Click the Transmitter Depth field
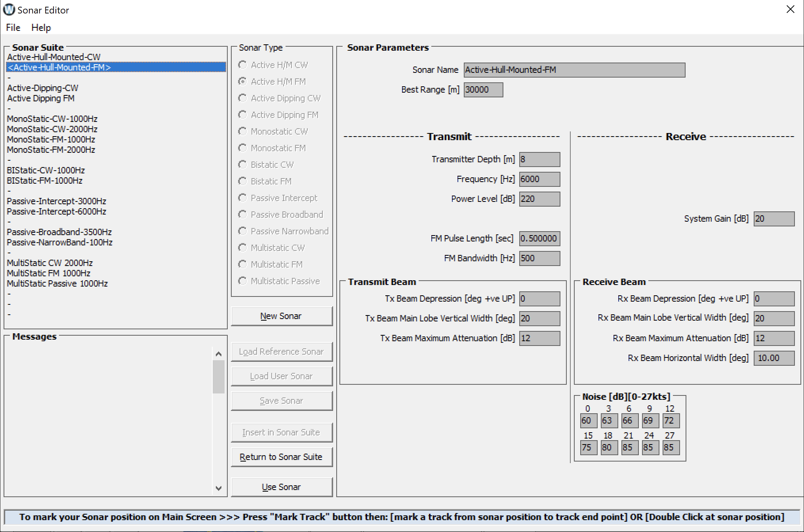This screenshot has width=804, height=532. (x=539, y=160)
